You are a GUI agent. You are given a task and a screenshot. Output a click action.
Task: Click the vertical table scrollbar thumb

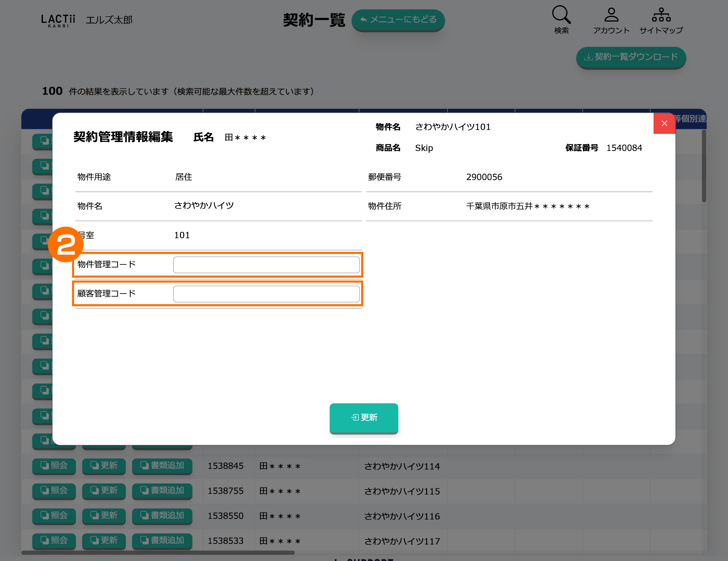tap(704, 166)
